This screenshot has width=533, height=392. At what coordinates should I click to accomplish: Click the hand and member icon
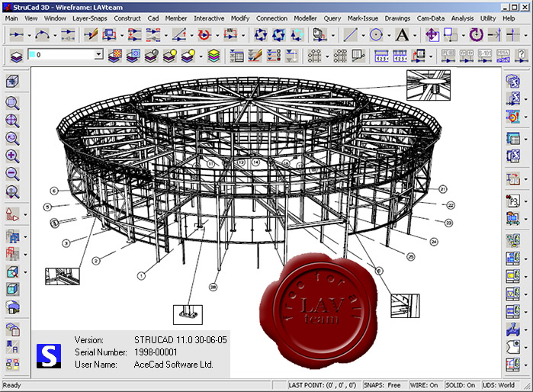[319, 35]
